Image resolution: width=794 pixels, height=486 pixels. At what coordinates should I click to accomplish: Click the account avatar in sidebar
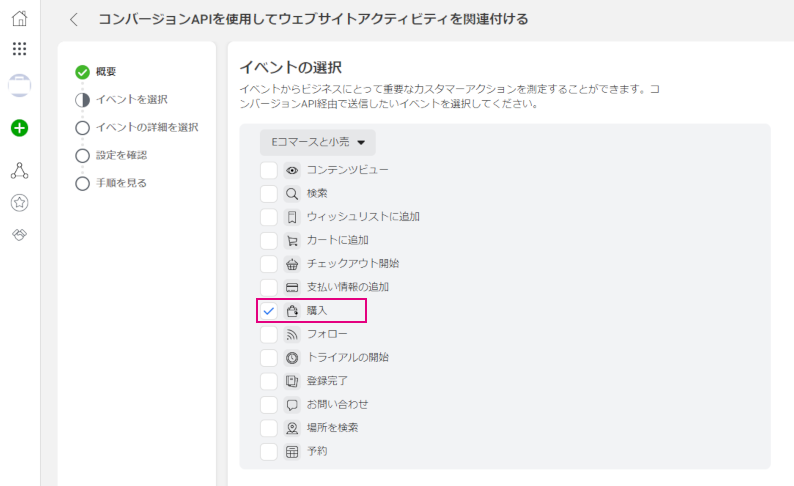pos(19,85)
